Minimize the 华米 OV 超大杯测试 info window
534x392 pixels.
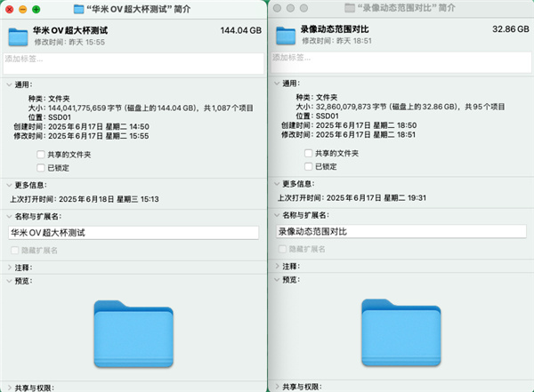pos(23,9)
